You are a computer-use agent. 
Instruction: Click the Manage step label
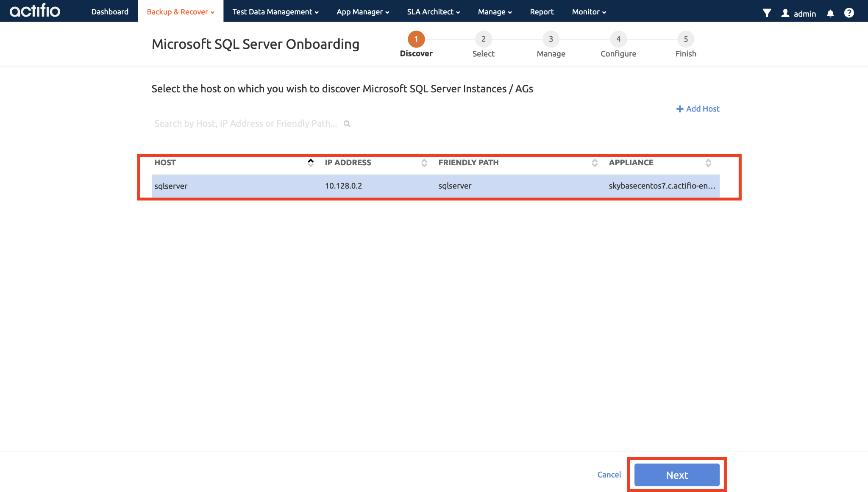point(551,54)
